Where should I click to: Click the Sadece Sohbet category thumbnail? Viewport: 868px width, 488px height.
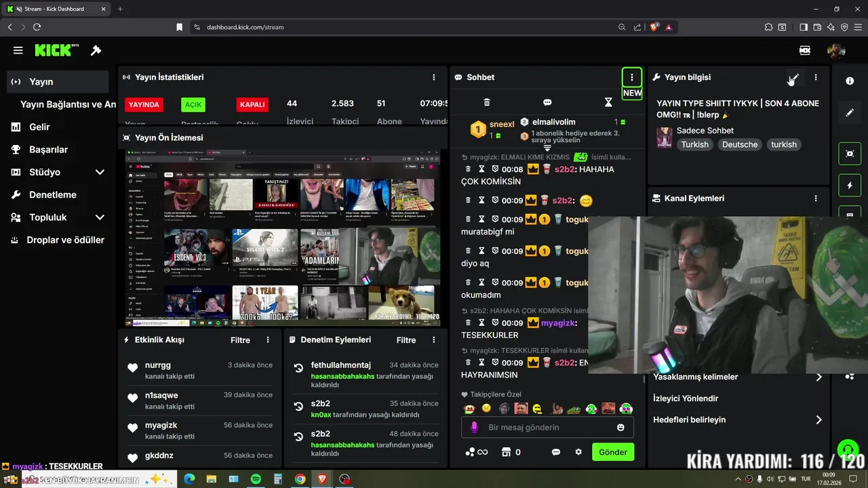point(664,138)
